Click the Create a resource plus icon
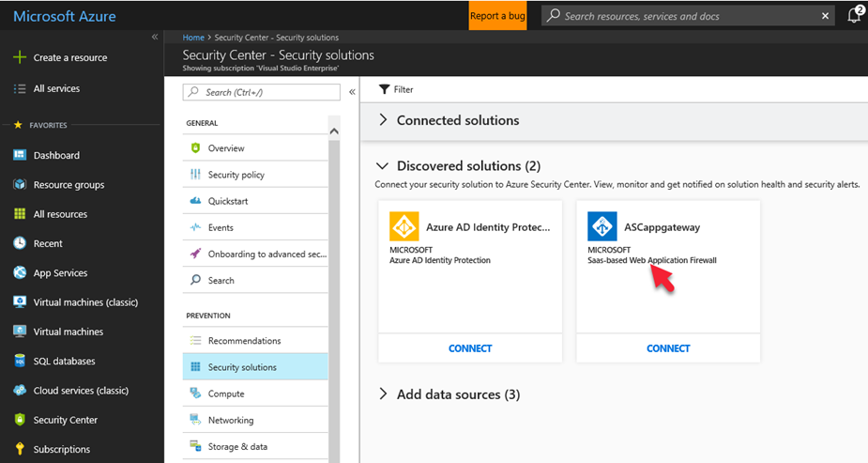The width and height of the screenshot is (868, 463). pos(19,57)
